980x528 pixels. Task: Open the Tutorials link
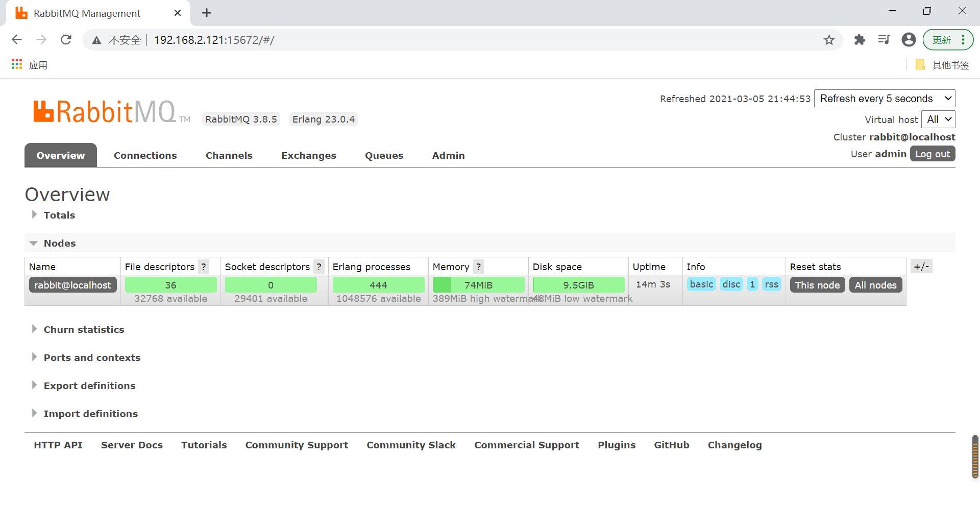point(204,445)
